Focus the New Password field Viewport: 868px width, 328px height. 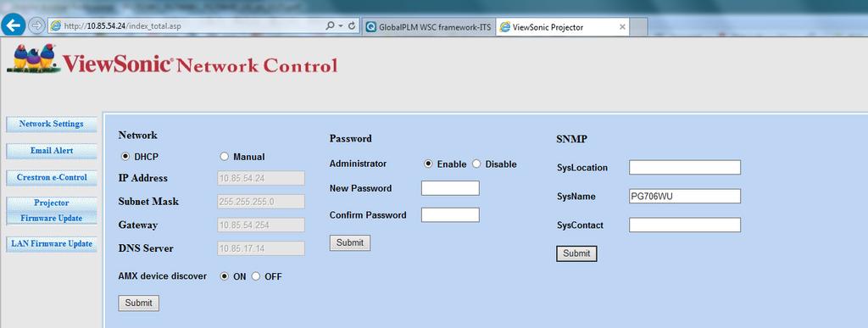click(450, 188)
